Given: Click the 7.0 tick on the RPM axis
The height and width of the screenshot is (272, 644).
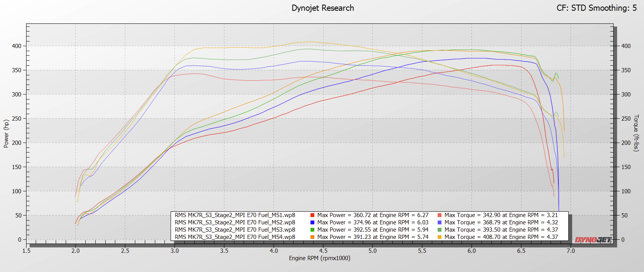Looking at the screenshot, I should 571,251.
